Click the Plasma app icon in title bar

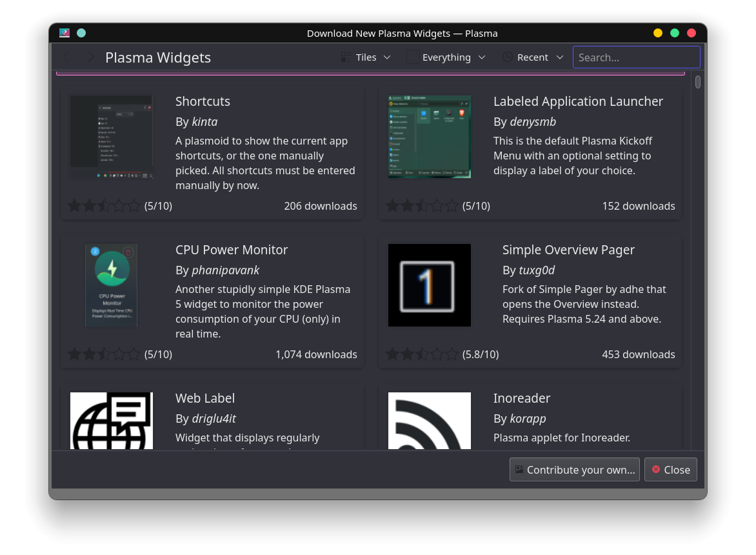pyautogui.click(x=65, y=33)
